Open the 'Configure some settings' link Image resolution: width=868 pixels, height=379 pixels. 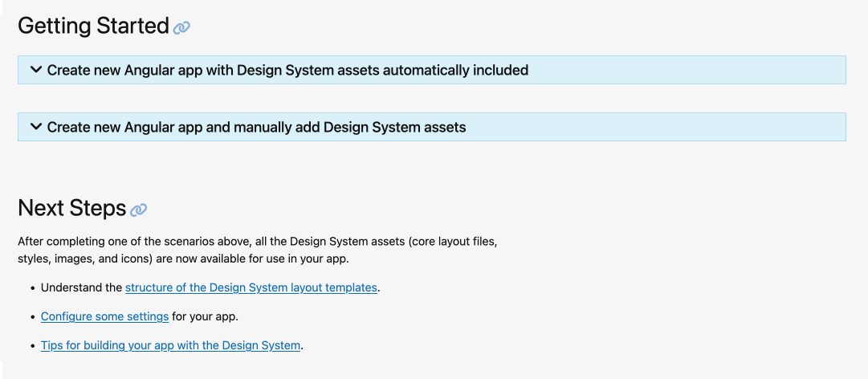[104, 316]
